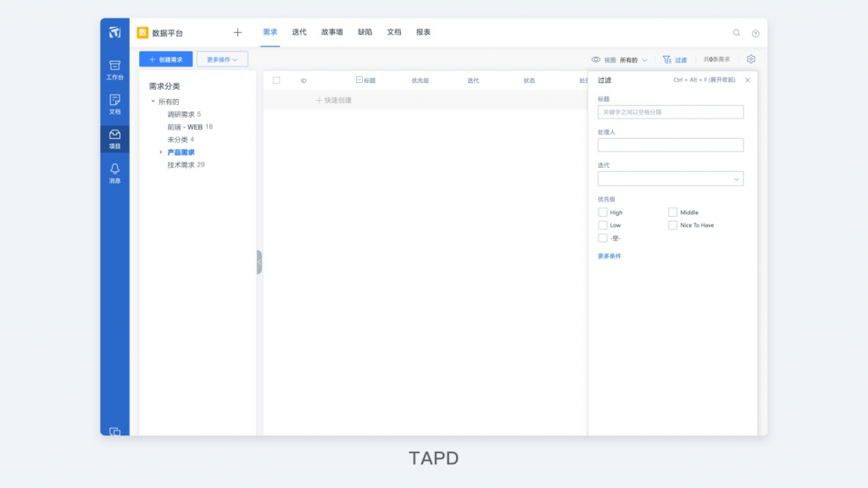Click the 更多条件 link
Image resolution: width=868 pixels, height=488 pixels.
(x=609, y=256)
